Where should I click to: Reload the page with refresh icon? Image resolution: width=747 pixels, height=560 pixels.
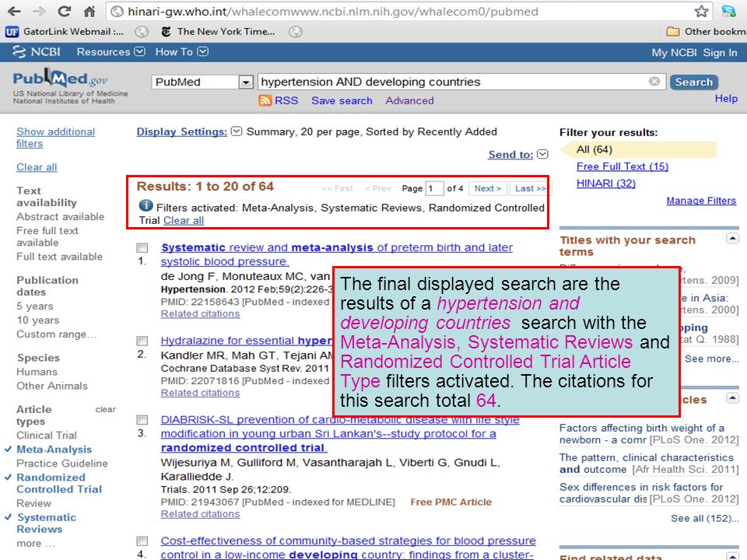pyautogui.click(x=65, y=11)
